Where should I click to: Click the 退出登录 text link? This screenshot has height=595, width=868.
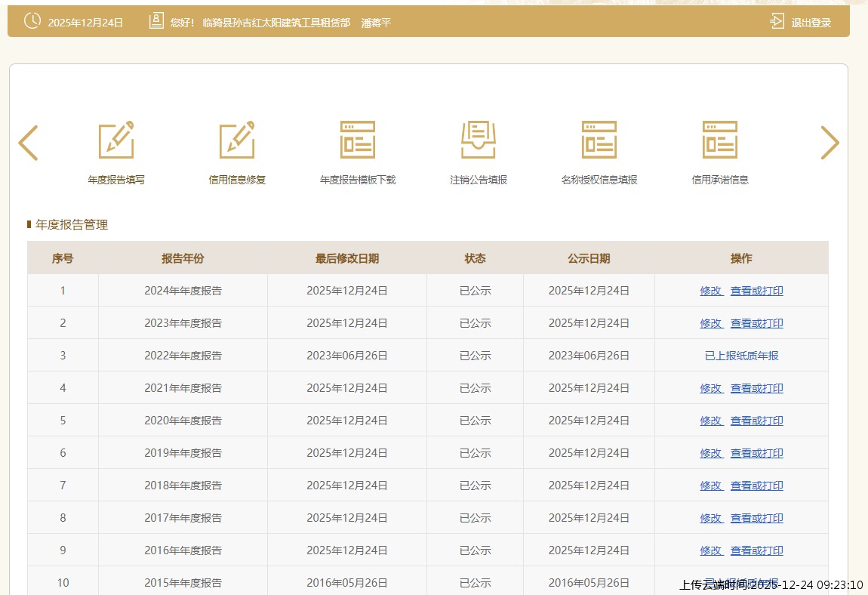pos(811,23)
